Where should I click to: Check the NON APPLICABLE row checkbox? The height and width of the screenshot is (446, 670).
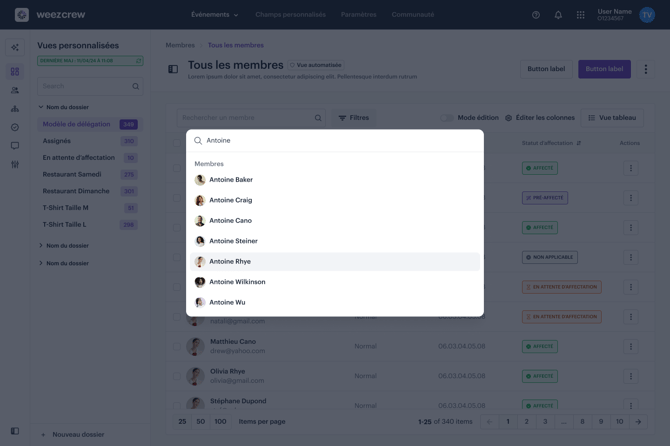pyautogui.click(x=176, y=257)
